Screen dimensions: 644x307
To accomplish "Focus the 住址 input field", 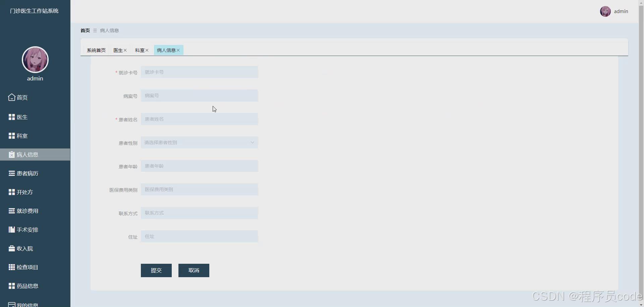I will point(200,236).
